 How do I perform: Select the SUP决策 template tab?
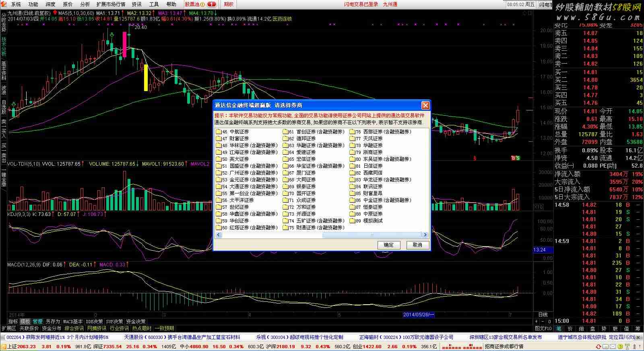[115, 322]
